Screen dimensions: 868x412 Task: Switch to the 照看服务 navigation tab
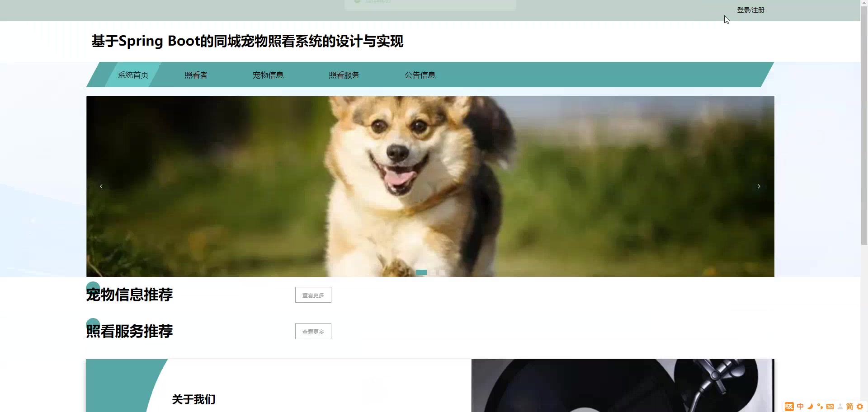click(344, 75)
